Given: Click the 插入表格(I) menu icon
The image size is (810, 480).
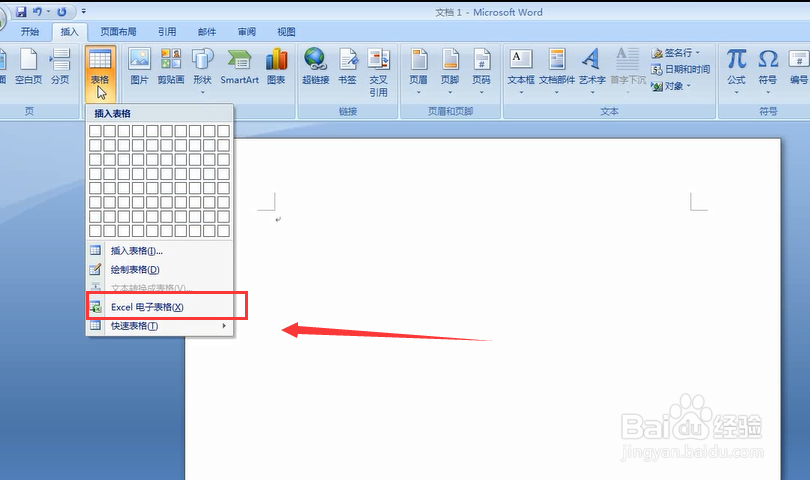Looking at the screenshot, I should pos(96,251).
